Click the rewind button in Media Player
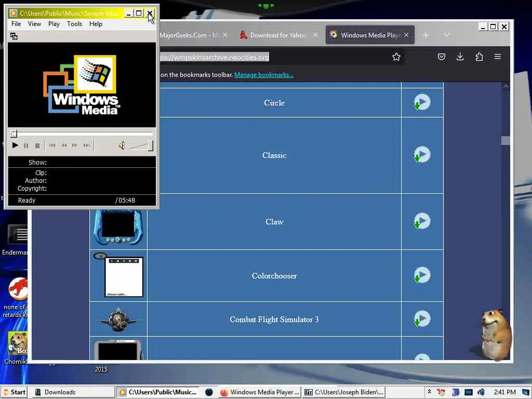 click(x=64, y=145)
